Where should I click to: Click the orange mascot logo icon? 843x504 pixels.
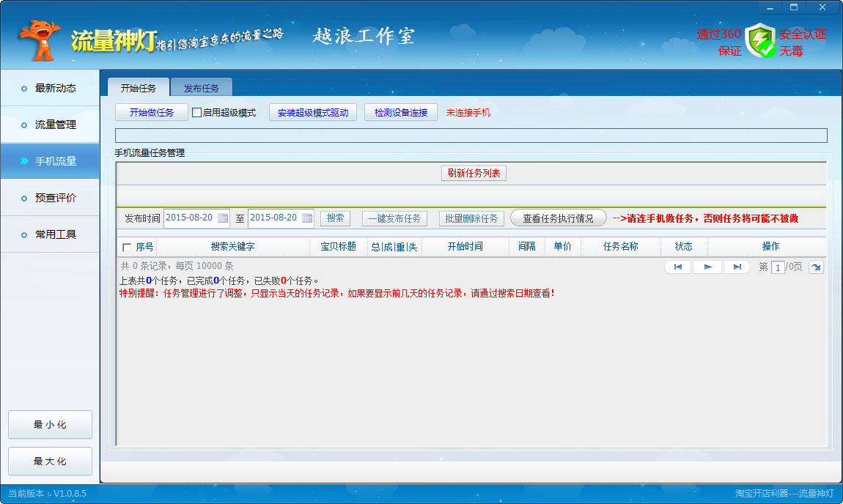point(40,40)
